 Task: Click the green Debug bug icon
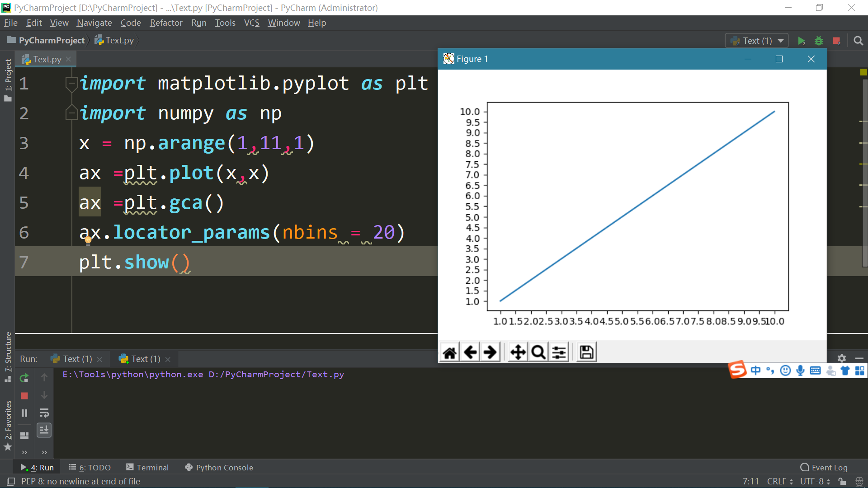(818, 41)
